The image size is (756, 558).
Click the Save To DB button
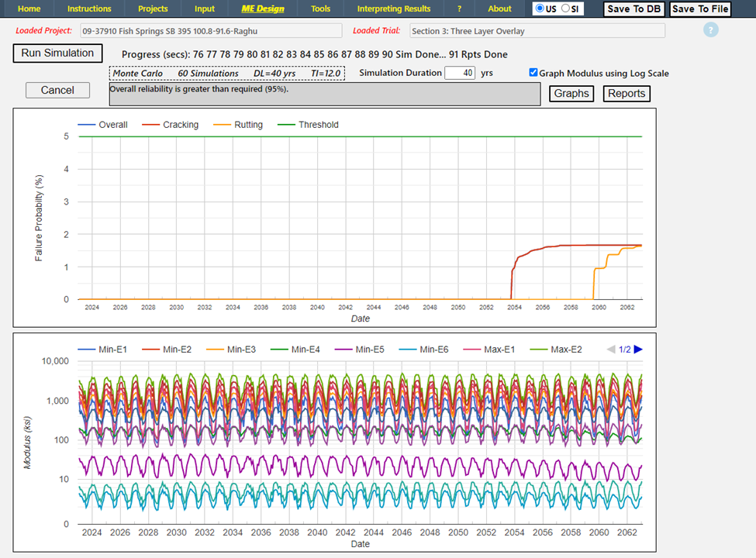coord(634,9)
